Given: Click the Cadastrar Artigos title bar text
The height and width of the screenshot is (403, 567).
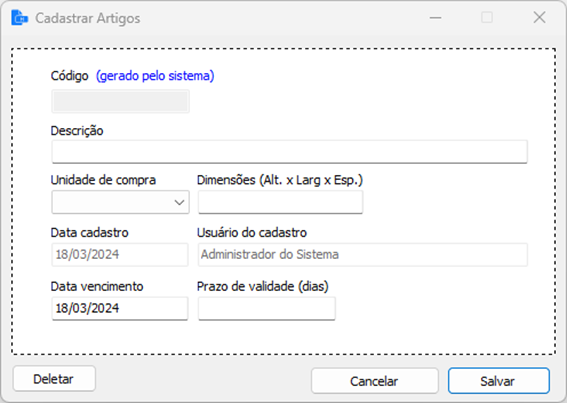Looking at the screenshot, I should tap(88, 18).
